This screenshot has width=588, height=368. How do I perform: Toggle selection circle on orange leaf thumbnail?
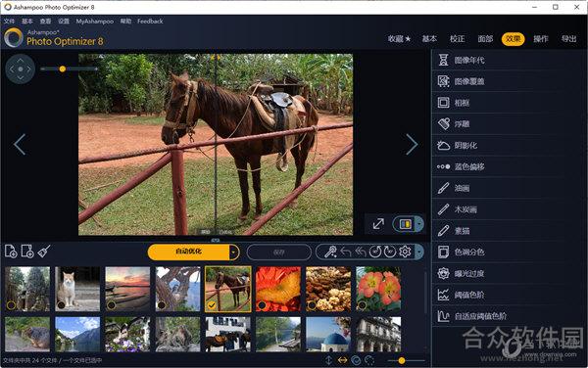pos(262,305)
